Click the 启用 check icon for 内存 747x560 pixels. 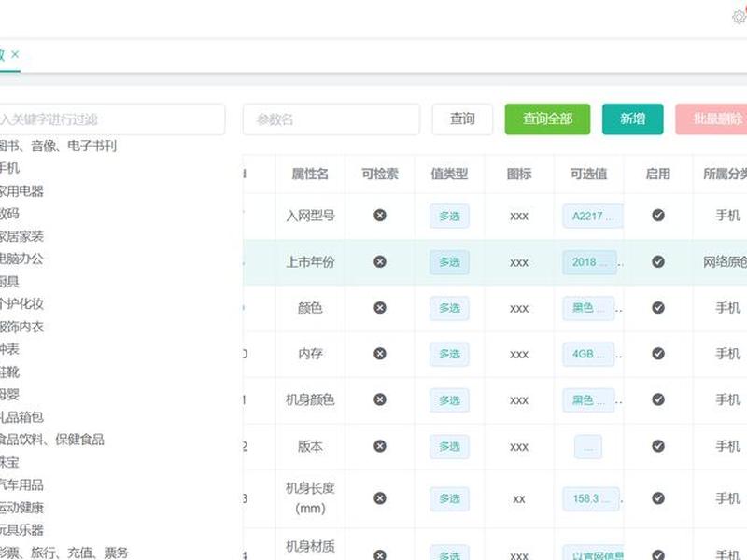pyautogui.click(x=658, y=354)
